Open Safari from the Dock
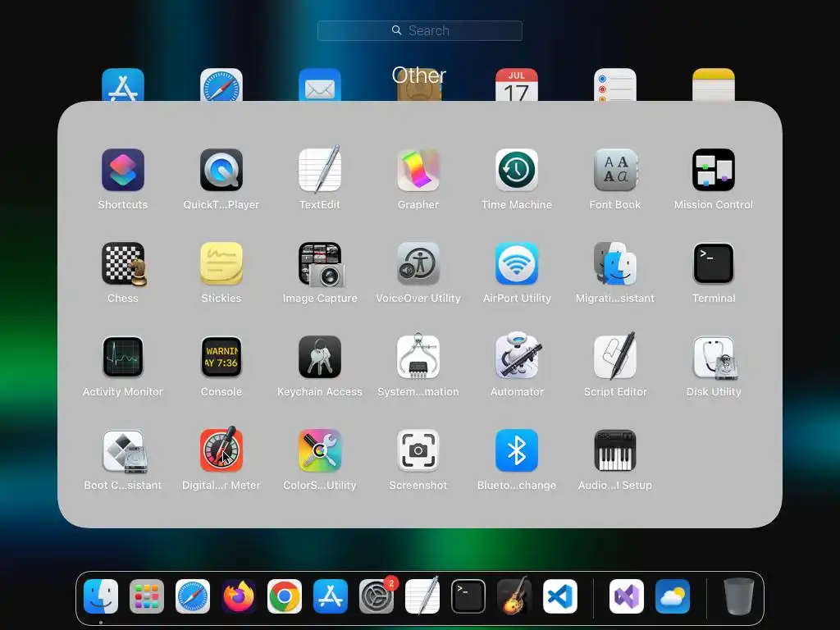 (x=193, y=597)
